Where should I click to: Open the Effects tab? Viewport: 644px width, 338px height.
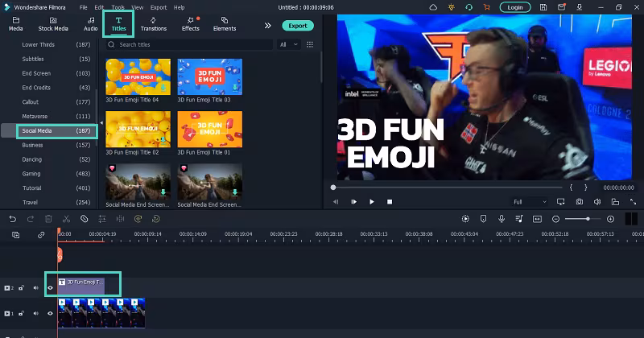click(x=190, y=24)
